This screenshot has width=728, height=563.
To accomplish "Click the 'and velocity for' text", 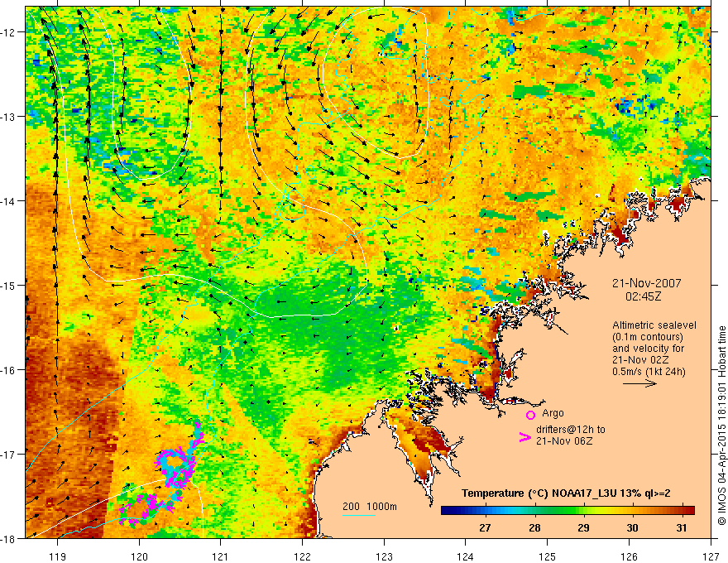I will coord(648,349).
